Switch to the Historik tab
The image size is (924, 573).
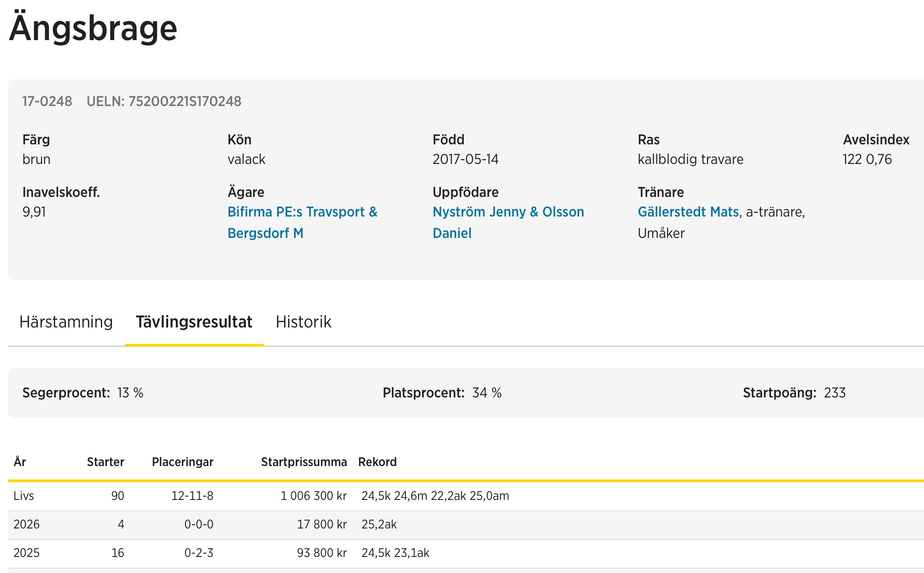[303, 322]
